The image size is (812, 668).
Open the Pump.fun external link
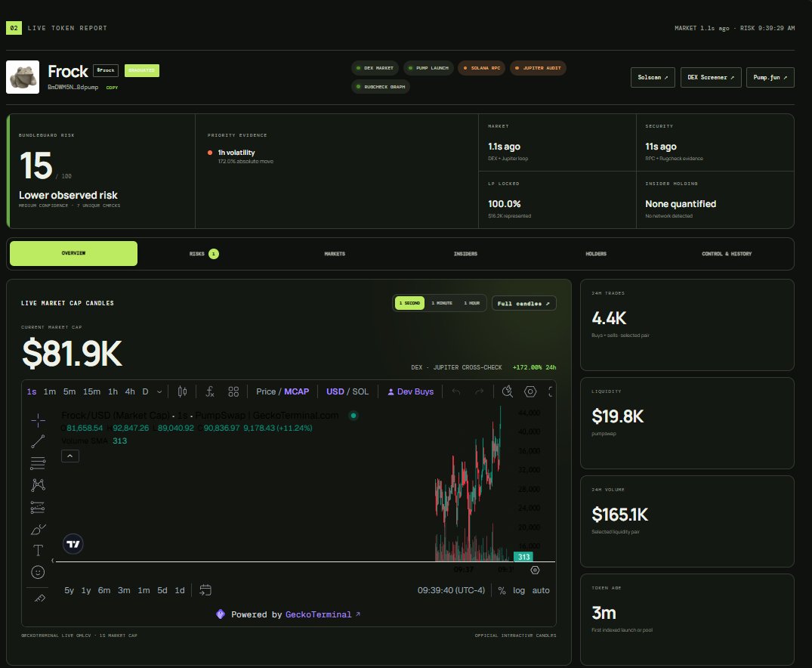click(770, 77)
